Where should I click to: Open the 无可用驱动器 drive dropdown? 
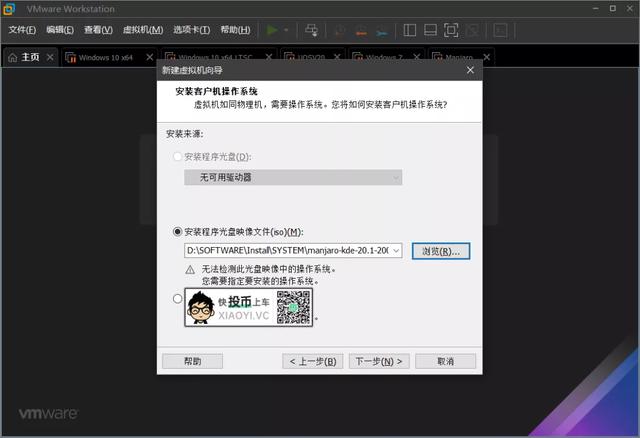(x=293, y=178)
